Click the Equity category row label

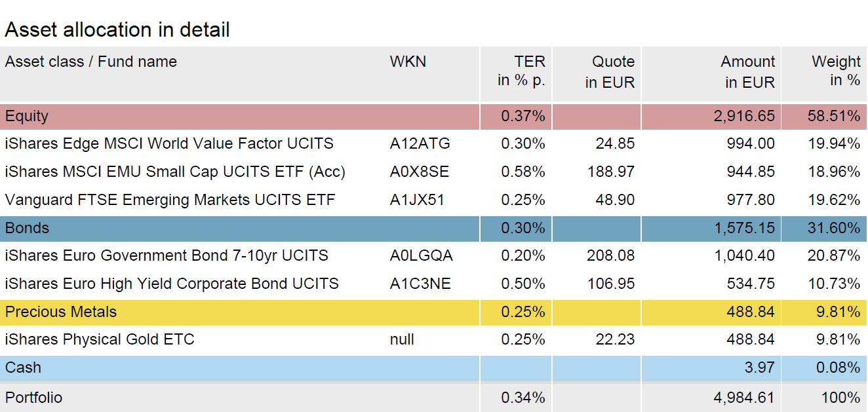(27, 117)
